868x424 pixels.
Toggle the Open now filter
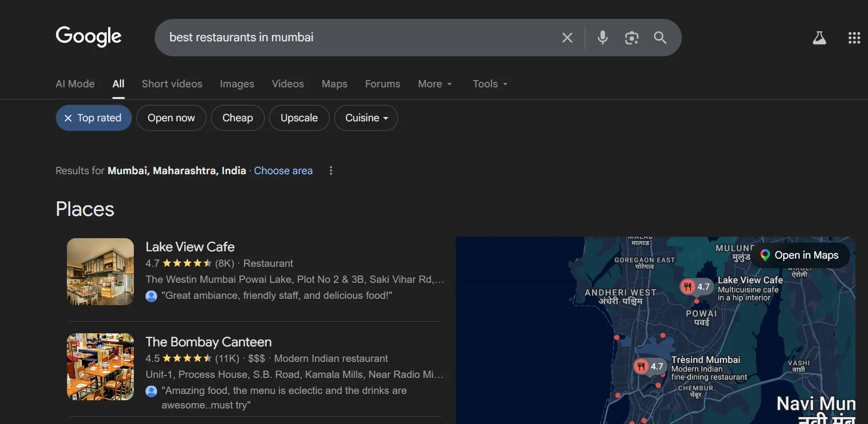tap(171, 118)
